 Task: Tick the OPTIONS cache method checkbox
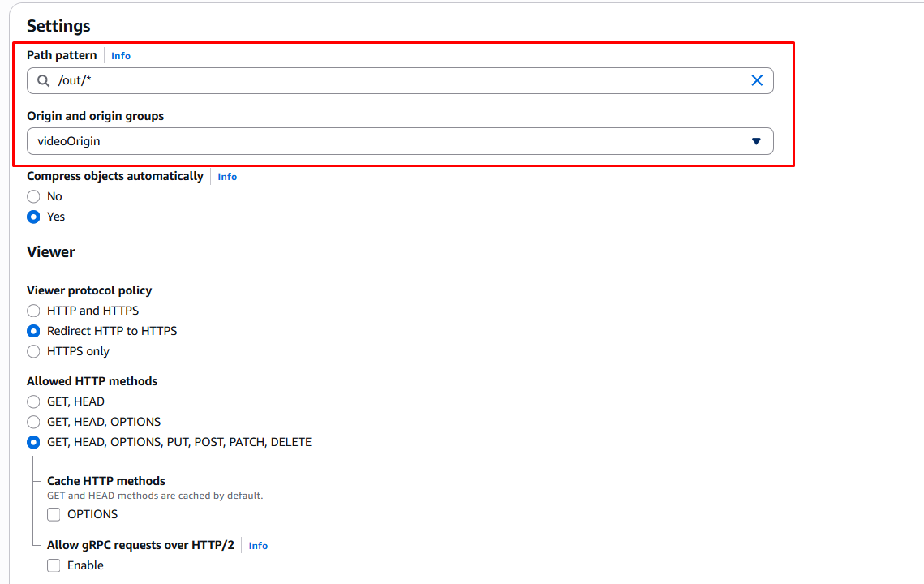54,514
